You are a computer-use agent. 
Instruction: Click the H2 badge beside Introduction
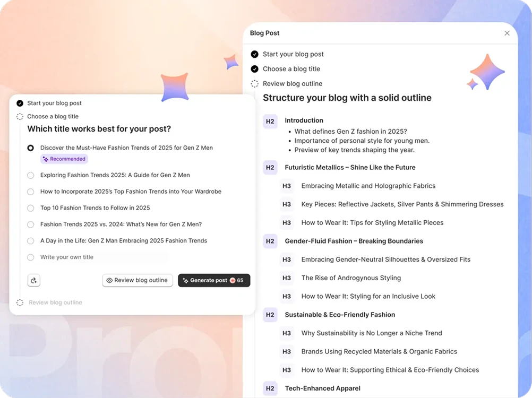coord(270,121)
